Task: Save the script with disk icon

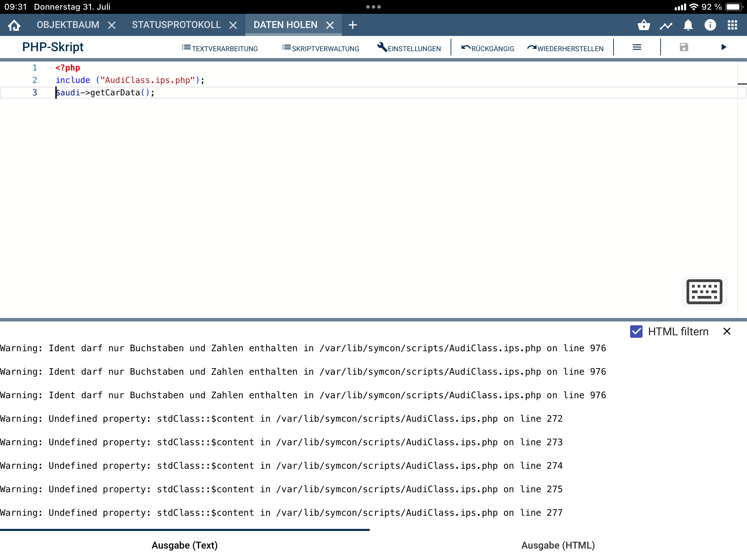Action: point(684,47)
